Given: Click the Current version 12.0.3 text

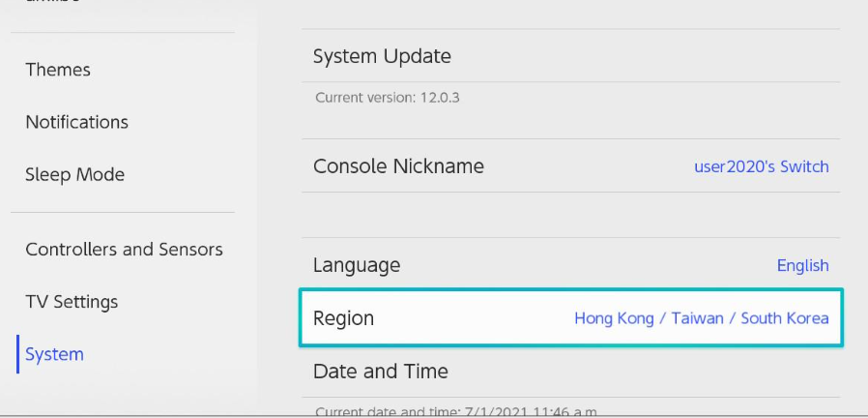Looking at the screenshot, I should coord(388,98).
